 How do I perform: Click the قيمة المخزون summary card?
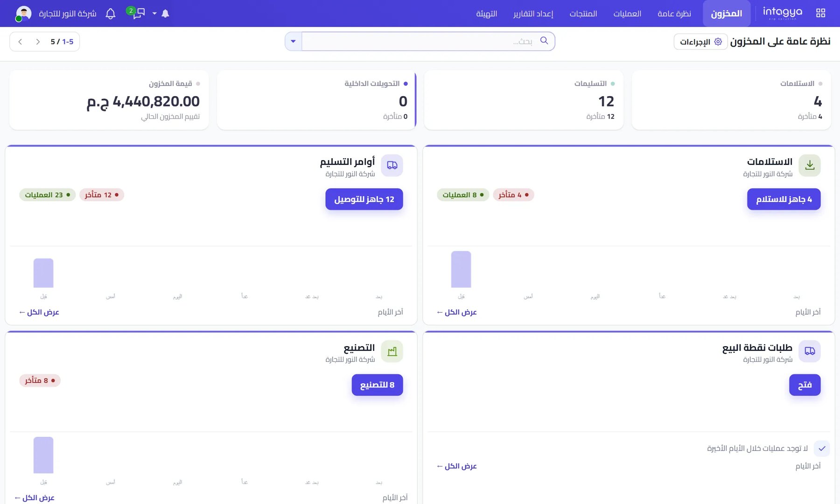click(109, 100)
